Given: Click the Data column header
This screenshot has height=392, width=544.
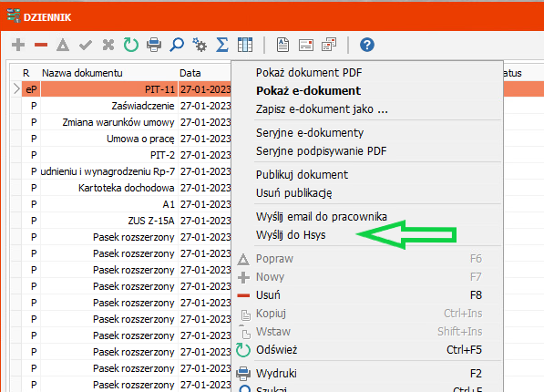Looking at the screenshot, I should [x=190, y=73].
